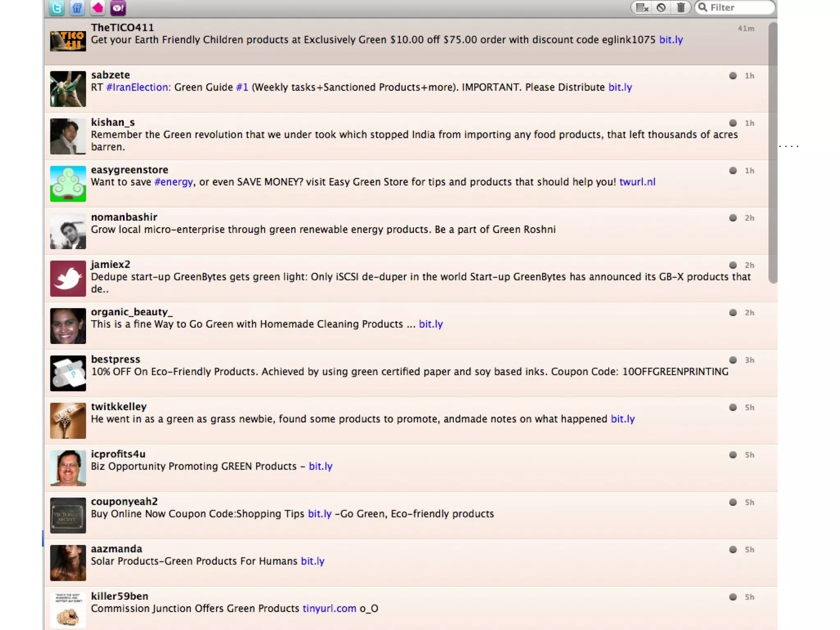Click the trash can toolbar icon
840x630 pixels.
point(680,7)
